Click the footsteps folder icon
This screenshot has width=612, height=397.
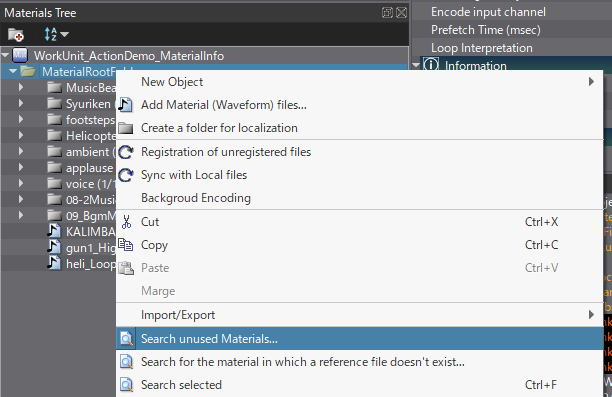coord(54,119)
